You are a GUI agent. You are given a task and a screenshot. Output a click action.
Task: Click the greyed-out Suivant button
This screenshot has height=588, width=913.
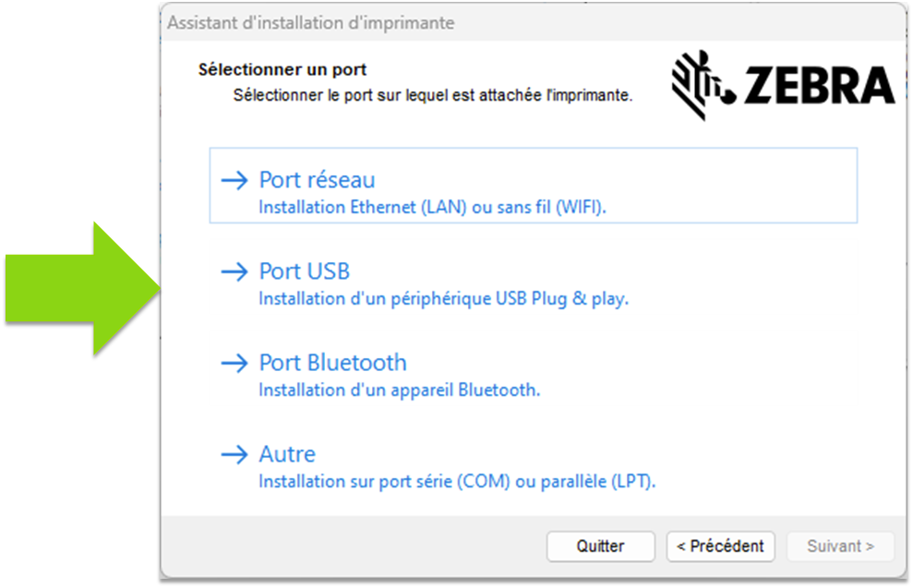point(840,546)
